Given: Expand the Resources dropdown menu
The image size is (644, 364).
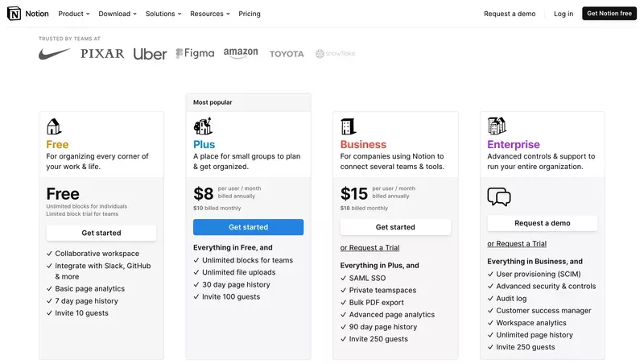Looking at the screenshot, I should tap(210, 14).
